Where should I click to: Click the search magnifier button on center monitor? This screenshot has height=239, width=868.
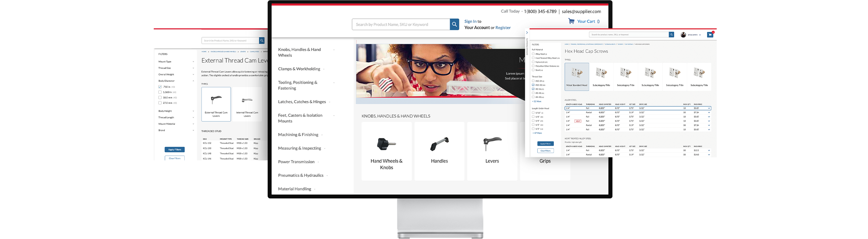454,24
